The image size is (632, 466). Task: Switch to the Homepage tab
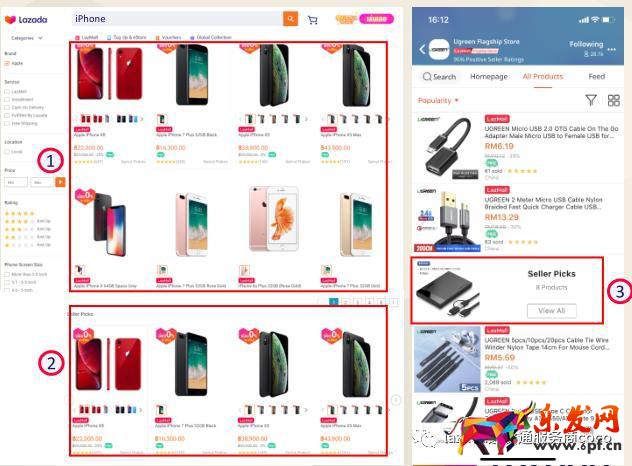tap(489, 77)
